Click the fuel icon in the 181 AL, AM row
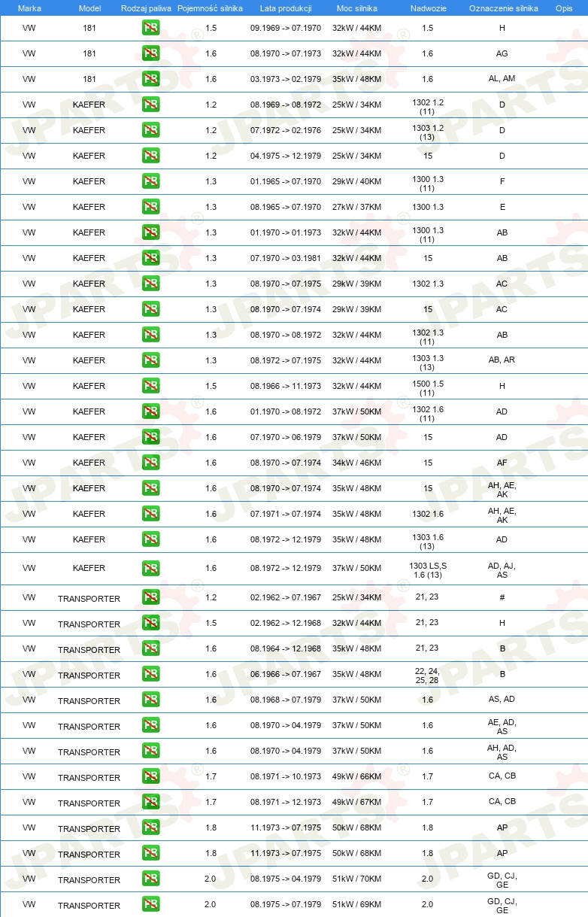 pyautogui.click(x=150, y=80)
